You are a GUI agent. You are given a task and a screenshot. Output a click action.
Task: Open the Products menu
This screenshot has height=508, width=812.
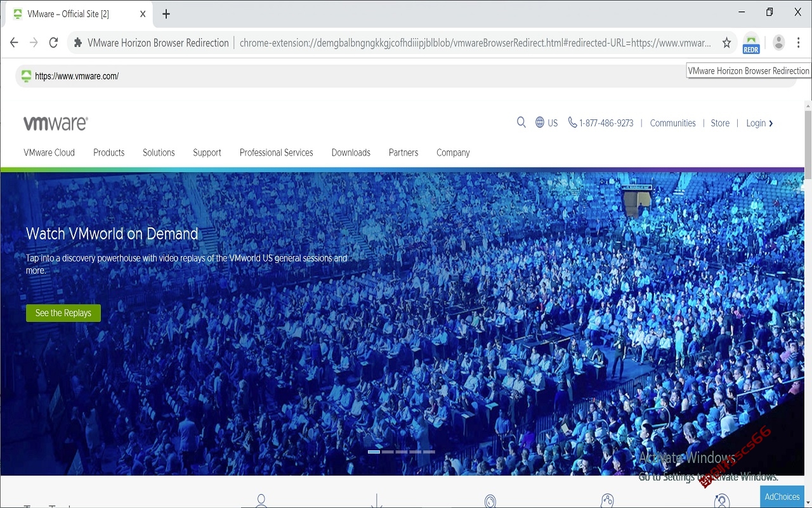click(x=108, y=152)
